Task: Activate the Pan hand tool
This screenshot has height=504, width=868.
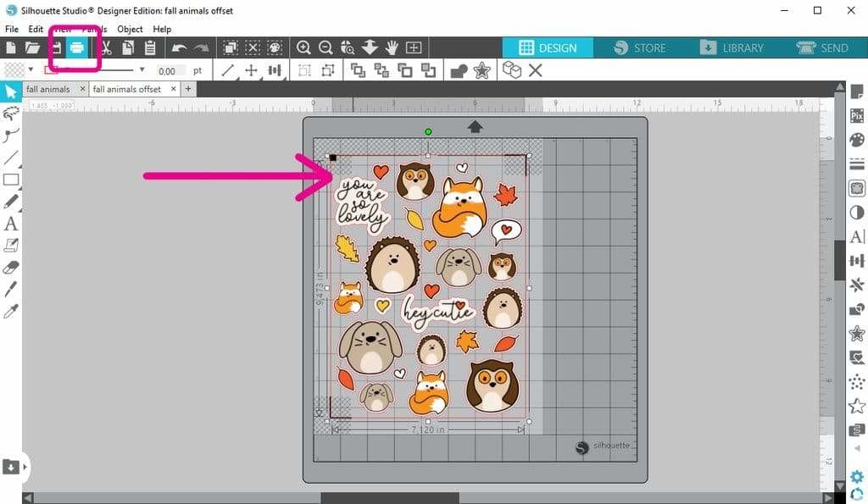Action: (x=392, y=48)
